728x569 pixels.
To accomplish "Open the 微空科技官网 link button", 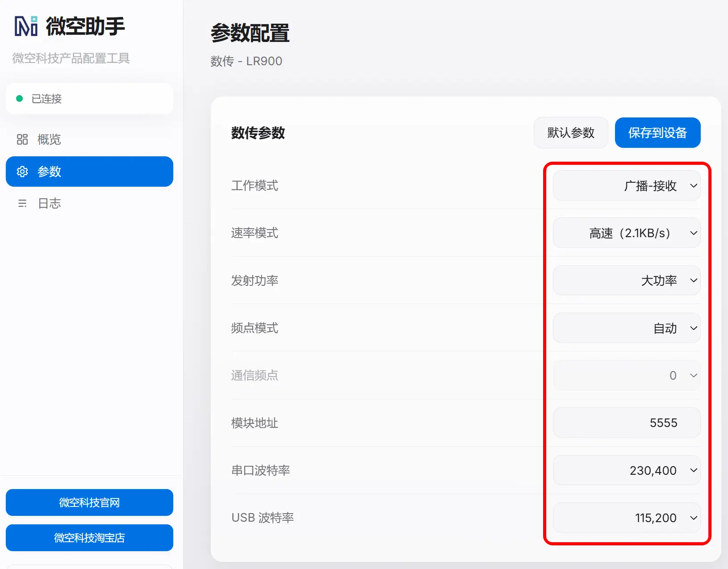I will point(89,502).
